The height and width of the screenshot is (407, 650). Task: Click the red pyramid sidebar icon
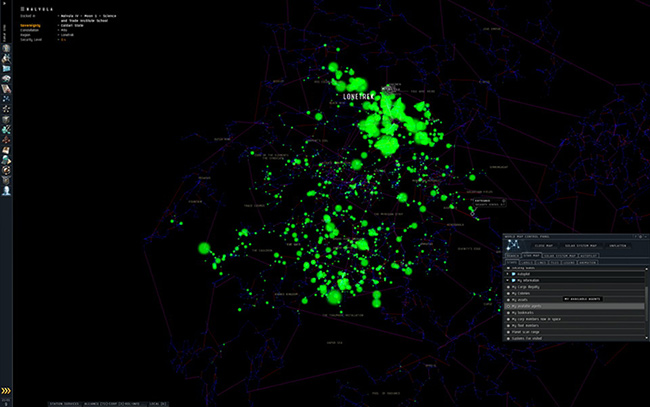pyautogui.click(x=6, y=140)
